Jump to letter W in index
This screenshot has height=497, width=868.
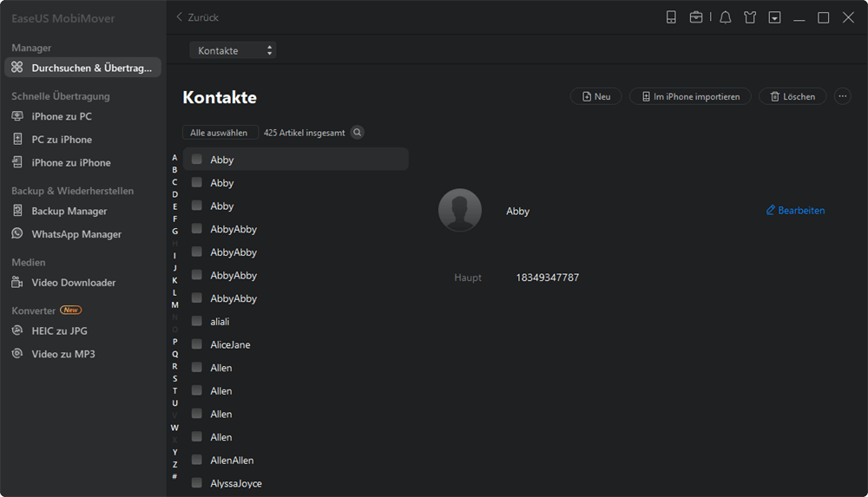click(x=175, y=428)
